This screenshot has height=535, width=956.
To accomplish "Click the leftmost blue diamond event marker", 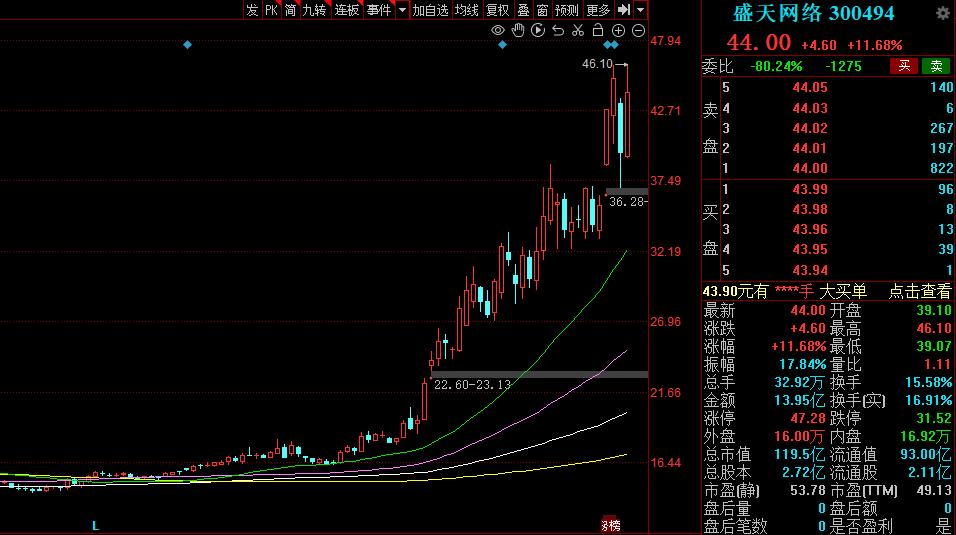I will (187, 45).
